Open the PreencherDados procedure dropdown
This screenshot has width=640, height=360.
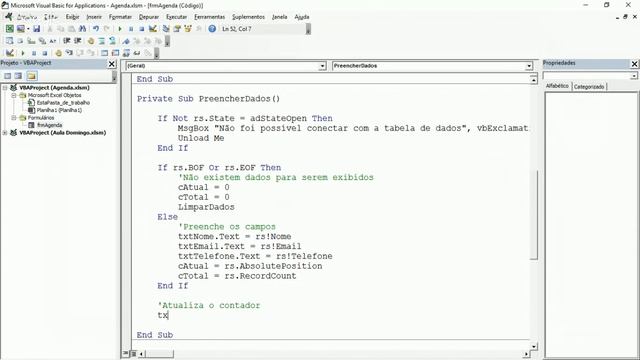coord(529,66)
